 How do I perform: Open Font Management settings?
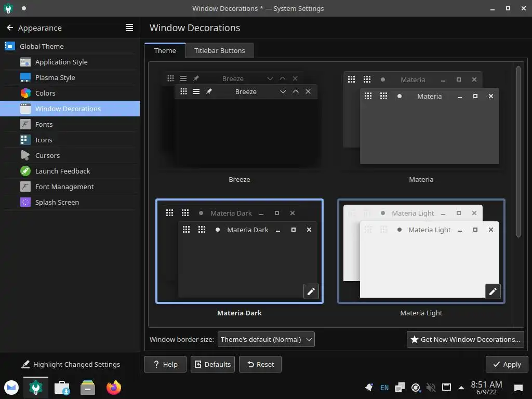pyautogui.click(x=70, y=187)
